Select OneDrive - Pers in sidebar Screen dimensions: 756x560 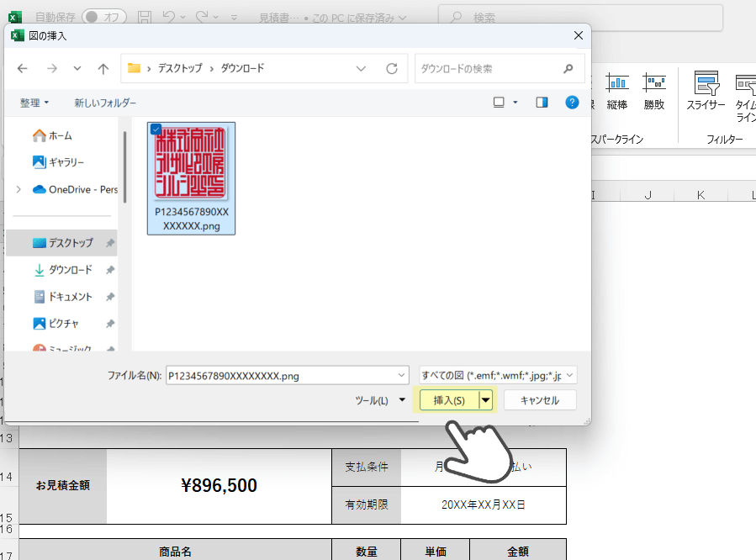(75, 189)
